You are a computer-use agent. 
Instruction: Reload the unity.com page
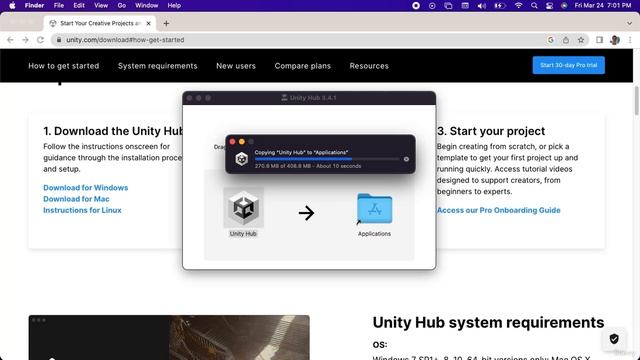coord(40,40)
